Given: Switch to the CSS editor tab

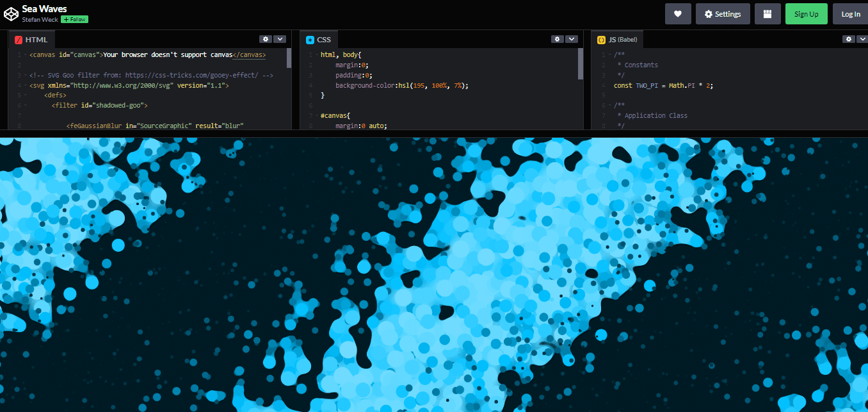Looking at the screenshot, I should (323, 39).
